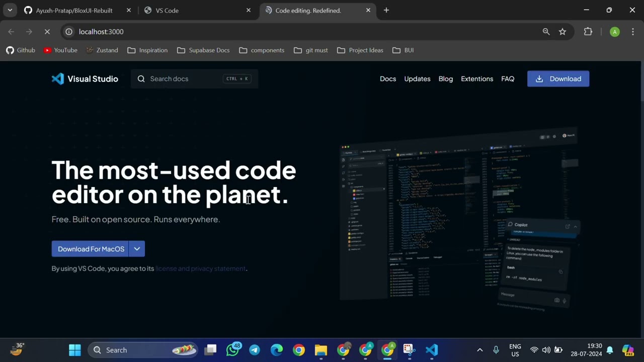This screenshot has width=644, height=362.
Task: Click the Download For MacOS button
Action: tap(90, 249)
